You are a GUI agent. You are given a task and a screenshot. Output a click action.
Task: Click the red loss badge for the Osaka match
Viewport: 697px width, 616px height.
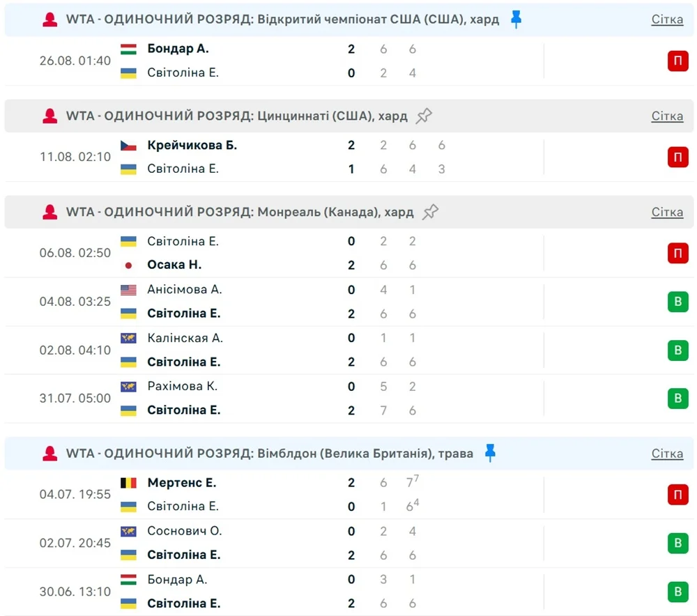coord(677,253)
